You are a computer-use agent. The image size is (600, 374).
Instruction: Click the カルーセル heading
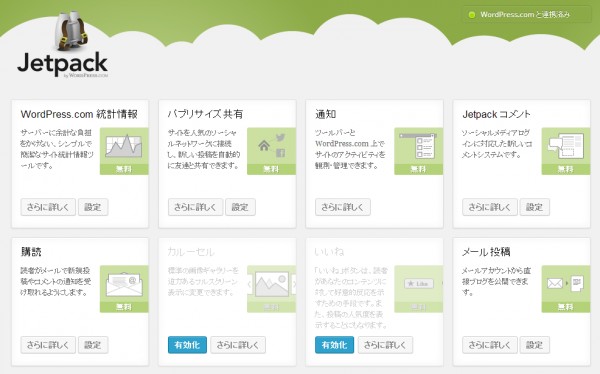click(191, 252)
